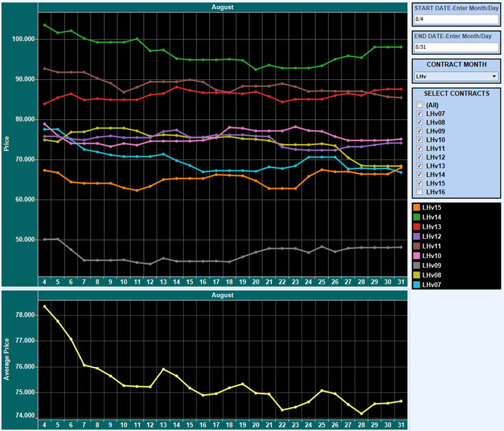Click the gray LHv09 legend swatch
504x431 pixels.
click(416, 265)
